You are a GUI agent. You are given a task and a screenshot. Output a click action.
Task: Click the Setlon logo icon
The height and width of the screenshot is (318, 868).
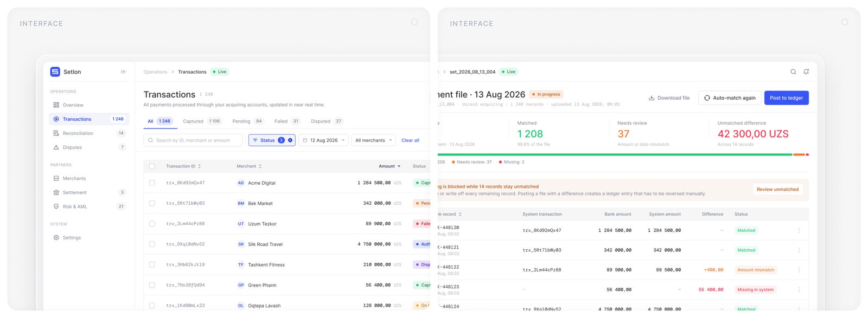[55, 72]
